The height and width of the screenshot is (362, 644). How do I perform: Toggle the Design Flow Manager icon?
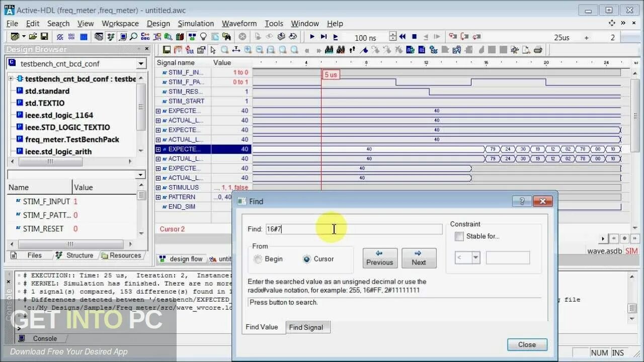click(x=192, y=37)
